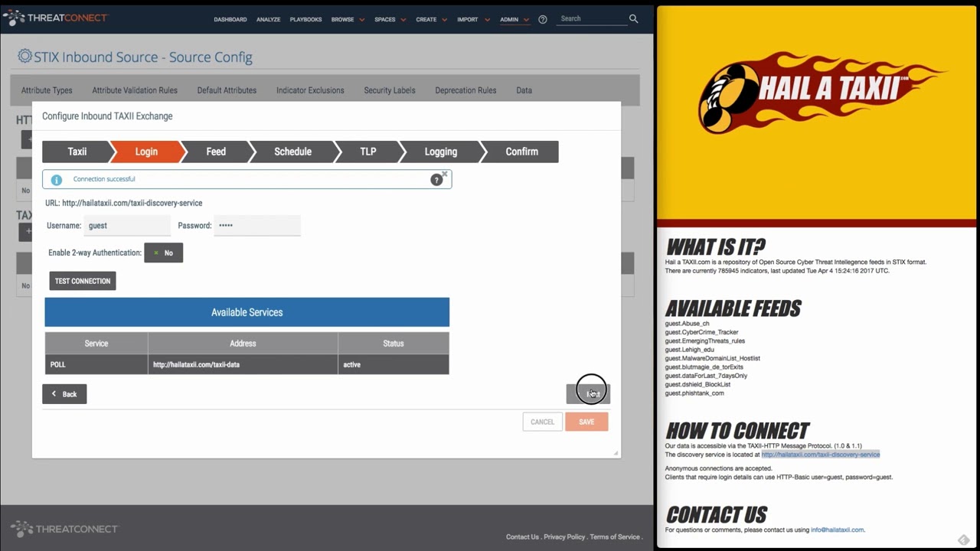Click the Address column header
The image size is (980, 551).
pyautogui.click(x=243, y=344)
